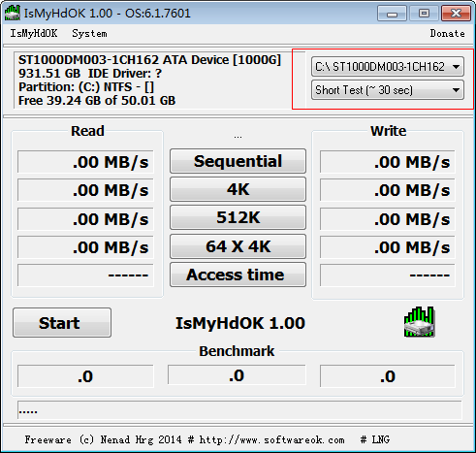Screen dimensions: 476x453
Task: Open the Donate menu item
Action: [447, 33]
